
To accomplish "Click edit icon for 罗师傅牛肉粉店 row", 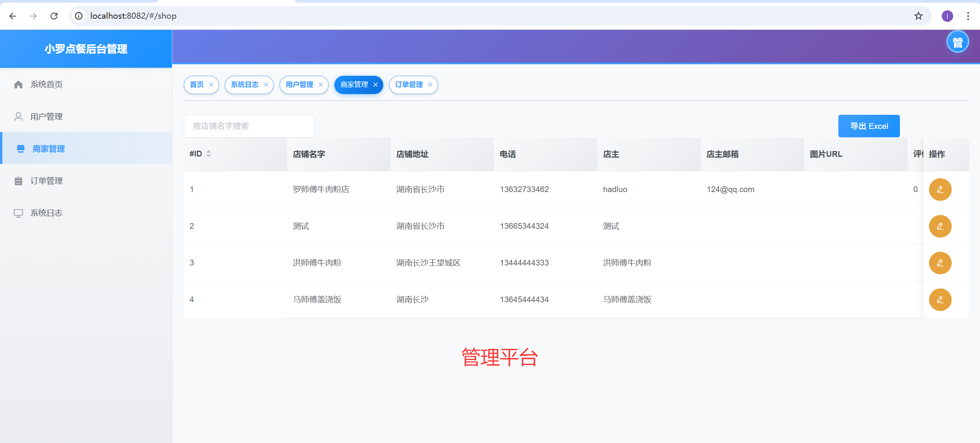I will tap(940, 190).
